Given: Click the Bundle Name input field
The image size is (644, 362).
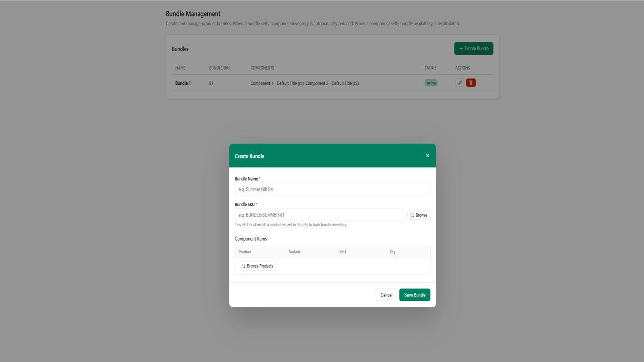Looking at the screenshot, I should tap(332, 189).
